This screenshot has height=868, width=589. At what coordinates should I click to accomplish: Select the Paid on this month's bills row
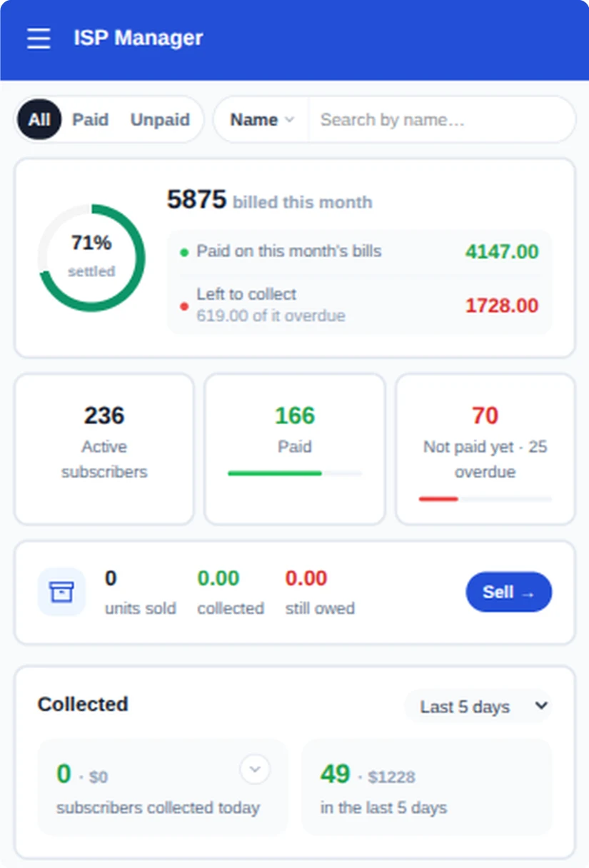click(359, 251)
